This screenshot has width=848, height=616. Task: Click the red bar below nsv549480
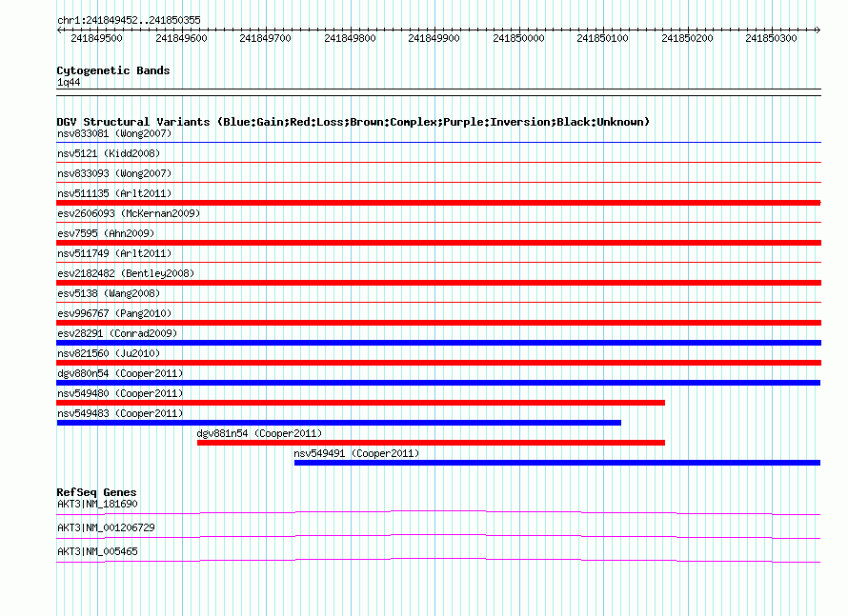[x=361, y=403]
